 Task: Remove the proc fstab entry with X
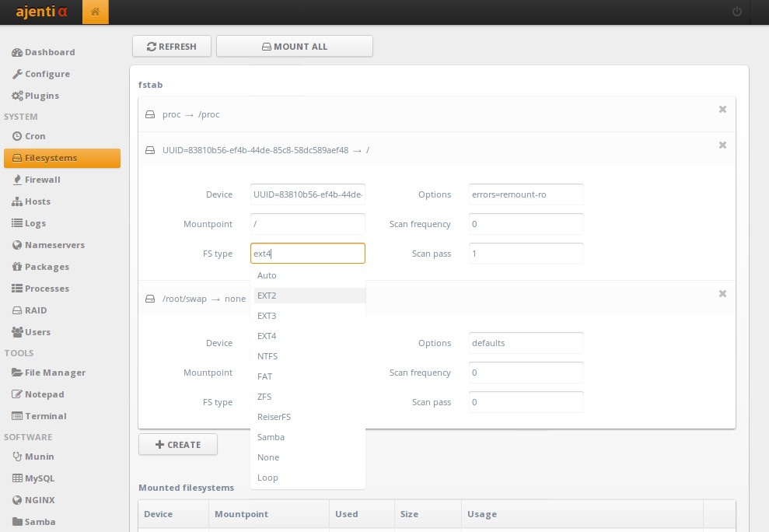[722, 110]
